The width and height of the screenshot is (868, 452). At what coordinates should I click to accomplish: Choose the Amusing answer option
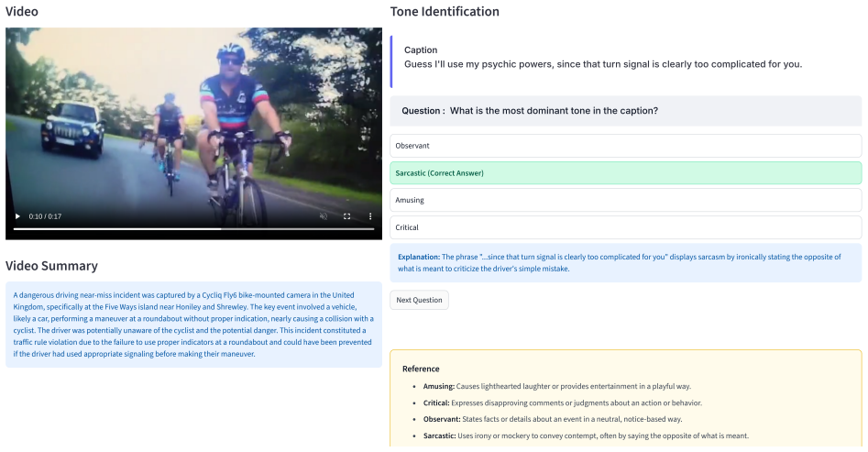(625, 200)
